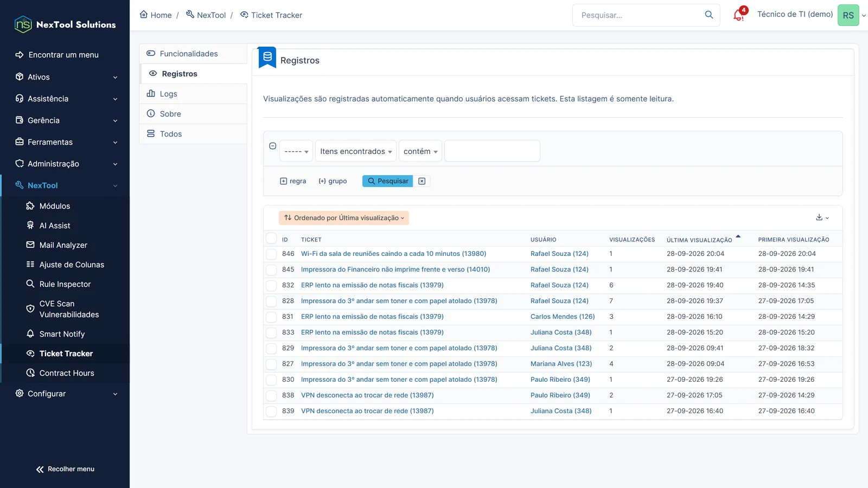Check the row checkbox for ID 846
The width and height of the screenshot is (868, 488).
(271, 254)
